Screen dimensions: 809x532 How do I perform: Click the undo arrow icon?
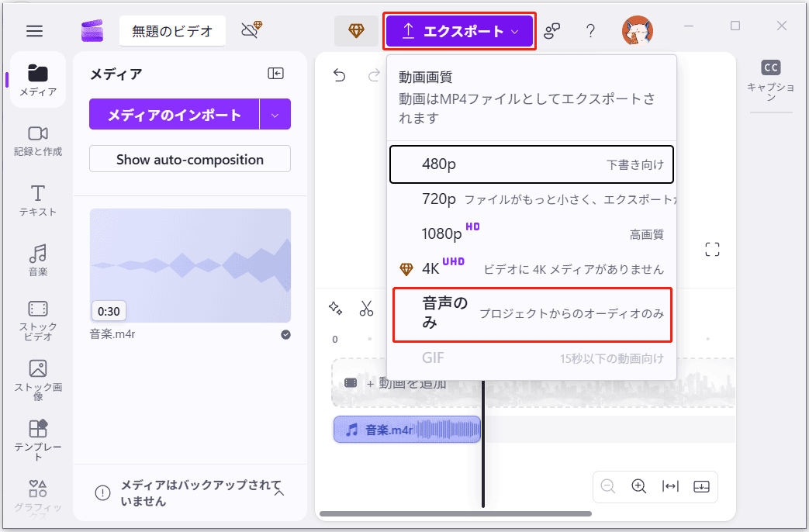339,74
